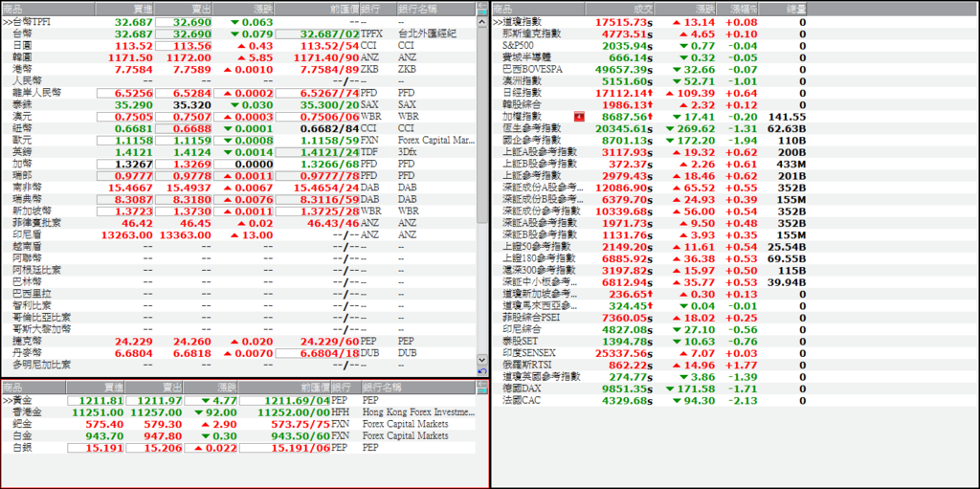Image resolution: width=980 pixels, height=489 pixels.
Task: Select the 加幣 currency row
Action: coord(238,164)
